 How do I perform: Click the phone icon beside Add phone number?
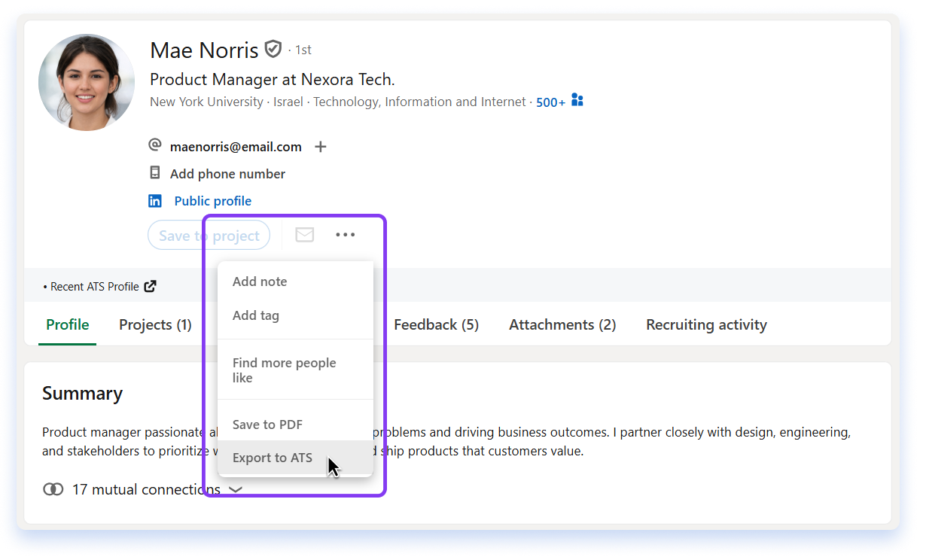pyautogui.click(x=155, y=173)
